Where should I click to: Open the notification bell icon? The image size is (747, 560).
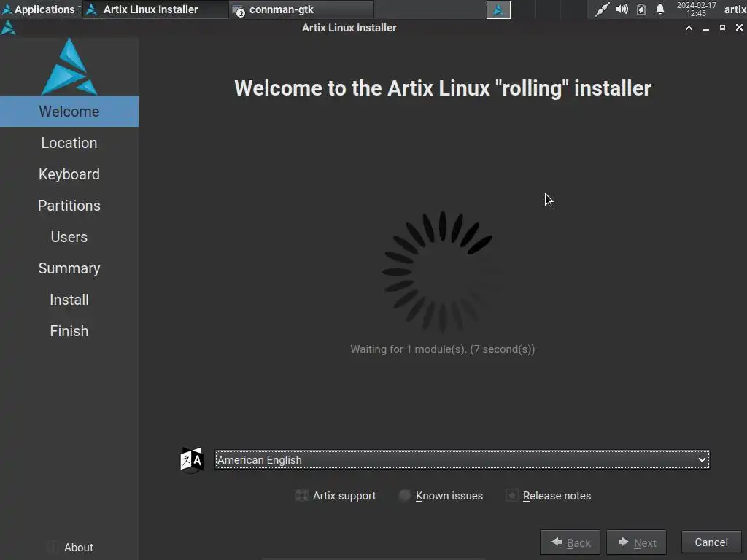pos(659,9)
